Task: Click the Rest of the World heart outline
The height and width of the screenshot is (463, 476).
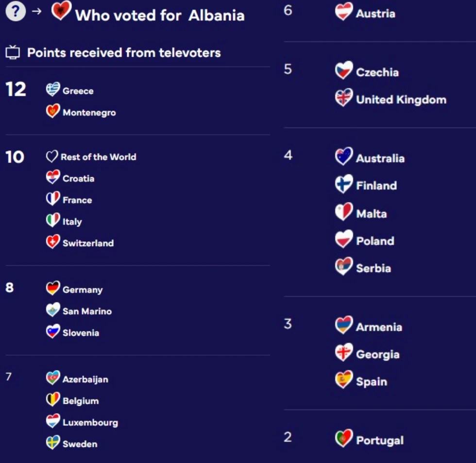Action: point(52,157)
